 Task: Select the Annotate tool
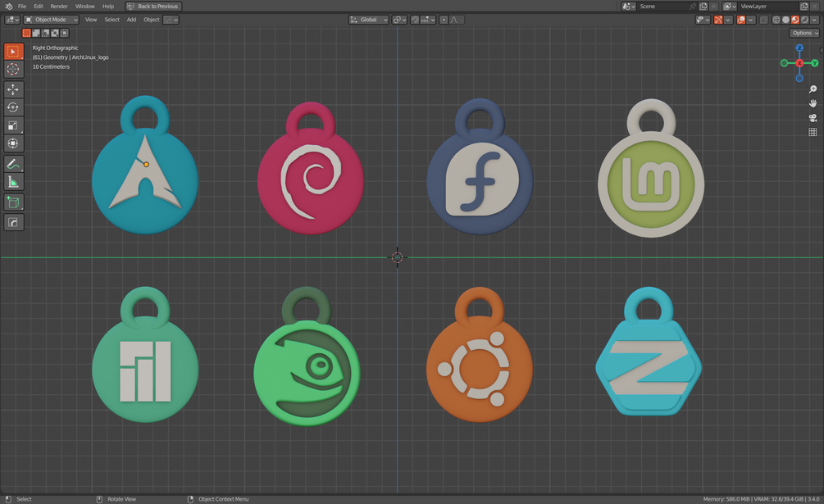13,164
